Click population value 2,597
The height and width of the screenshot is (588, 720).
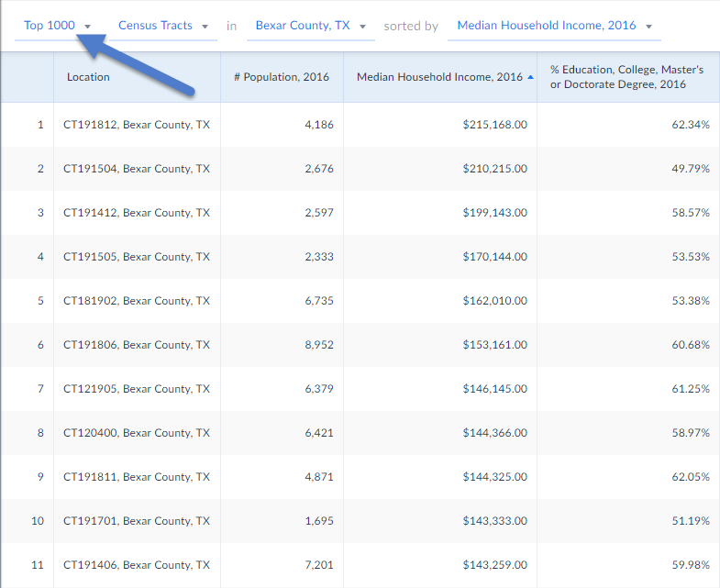click(319, 213)
